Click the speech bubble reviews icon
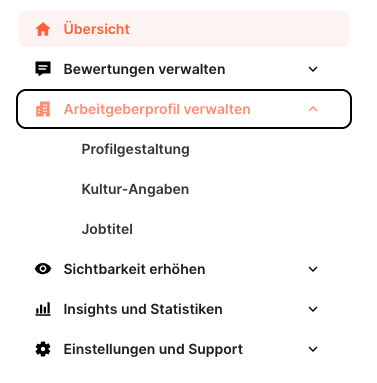Viewport: 377px width, 383px height. coord(43,69)
